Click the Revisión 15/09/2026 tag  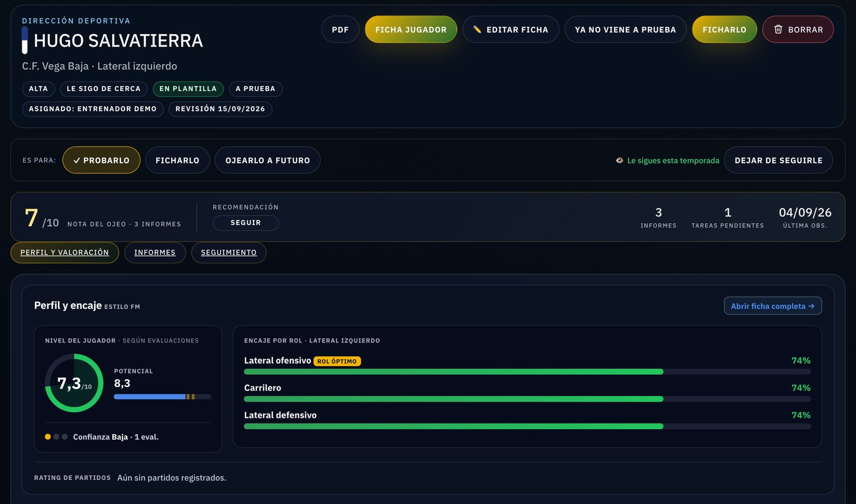[x=220, y=109]
